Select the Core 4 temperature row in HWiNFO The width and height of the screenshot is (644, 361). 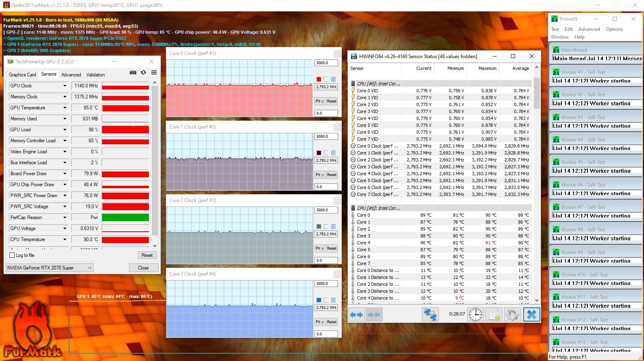click(441, 243)
